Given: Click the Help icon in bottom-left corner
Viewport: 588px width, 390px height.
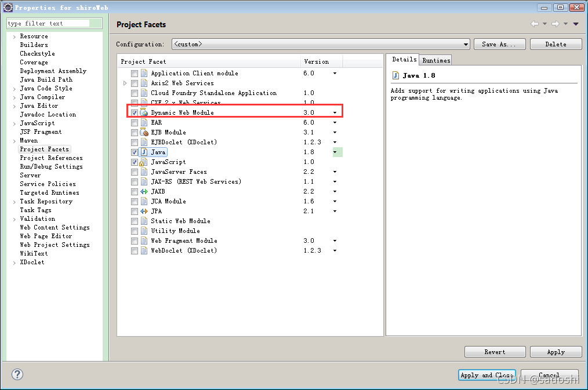Looking at the screenshot, I should [x=17, y=374].
